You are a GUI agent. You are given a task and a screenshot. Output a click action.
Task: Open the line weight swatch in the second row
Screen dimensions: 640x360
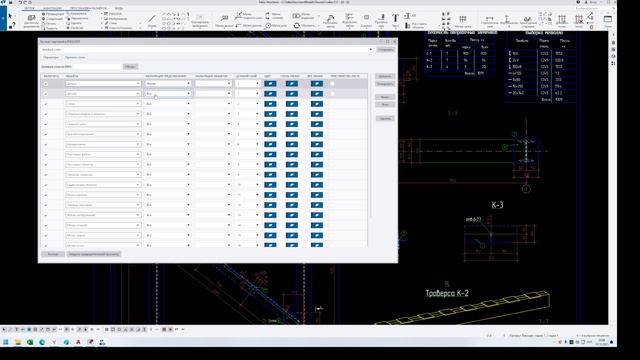(x=317, y=94)
